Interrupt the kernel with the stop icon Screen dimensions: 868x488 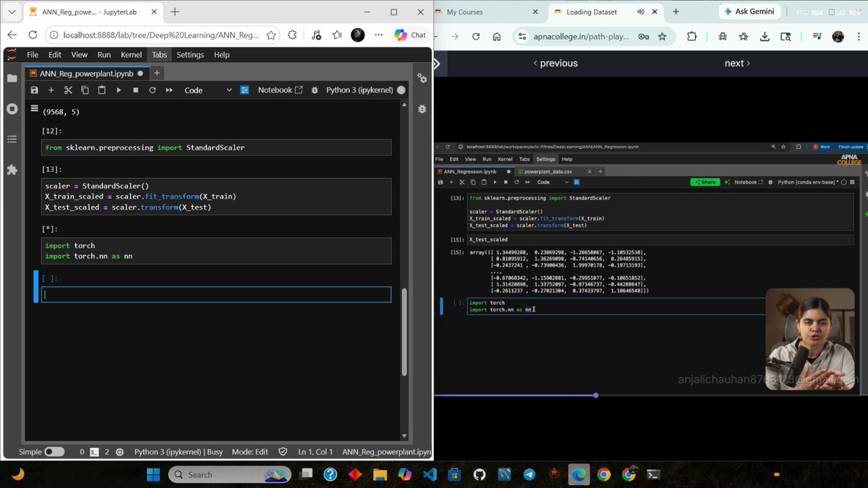click(x=135, y=90)
